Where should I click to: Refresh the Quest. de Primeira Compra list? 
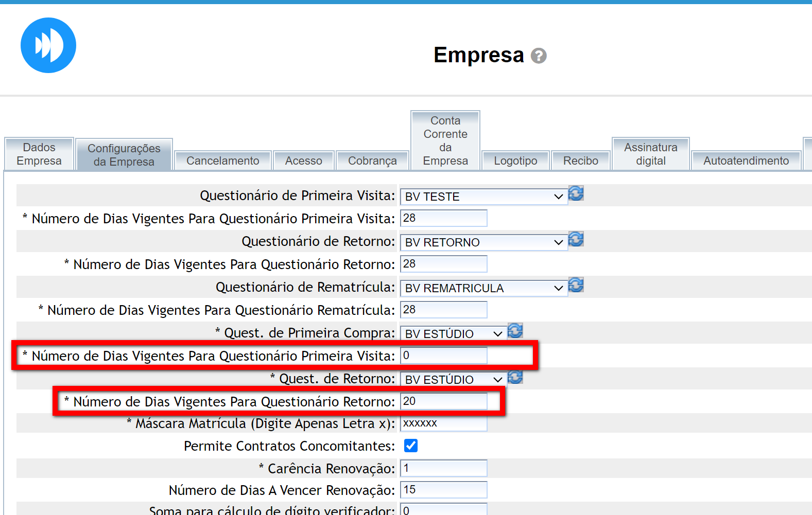(515, 331)
